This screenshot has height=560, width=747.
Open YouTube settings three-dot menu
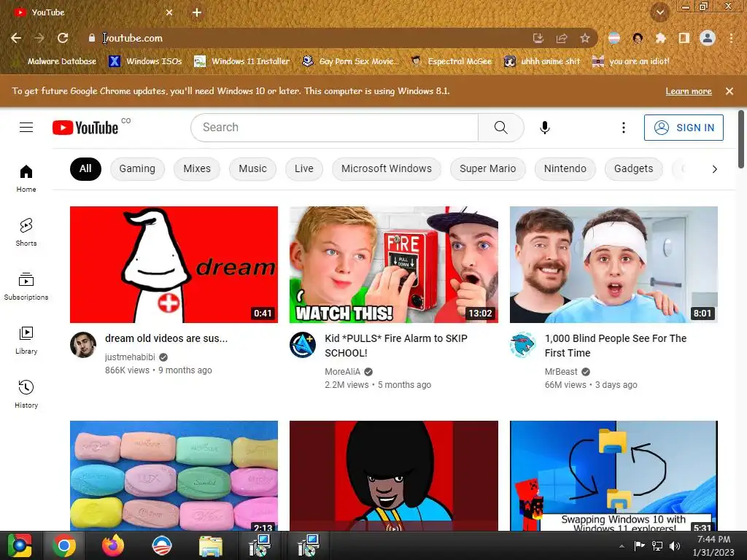[x=623, y=127]
